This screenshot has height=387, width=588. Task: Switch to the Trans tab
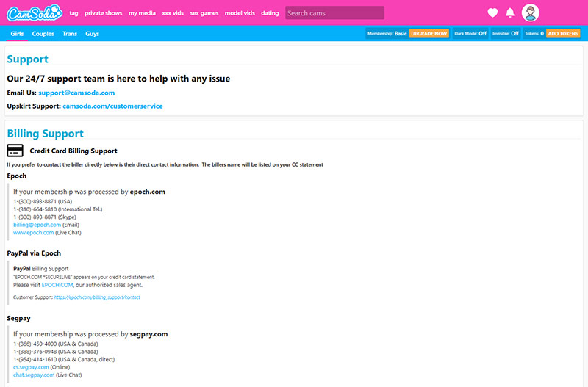pyautogui.click(x=70, y=34)
